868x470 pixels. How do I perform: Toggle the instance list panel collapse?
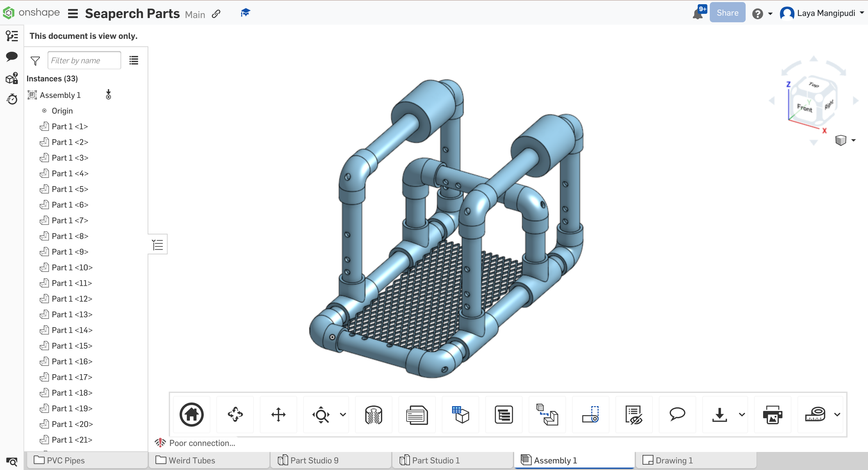pyautogui.click(x=158, y=245)
